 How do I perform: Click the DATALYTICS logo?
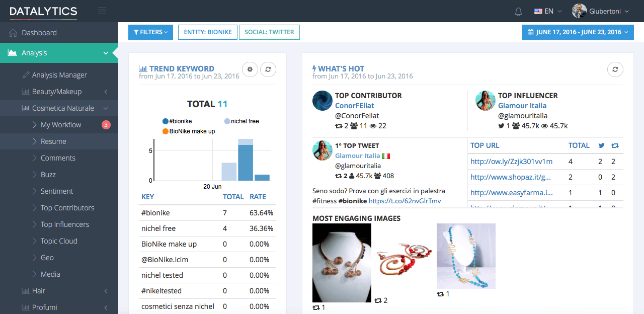coord(43,12)
